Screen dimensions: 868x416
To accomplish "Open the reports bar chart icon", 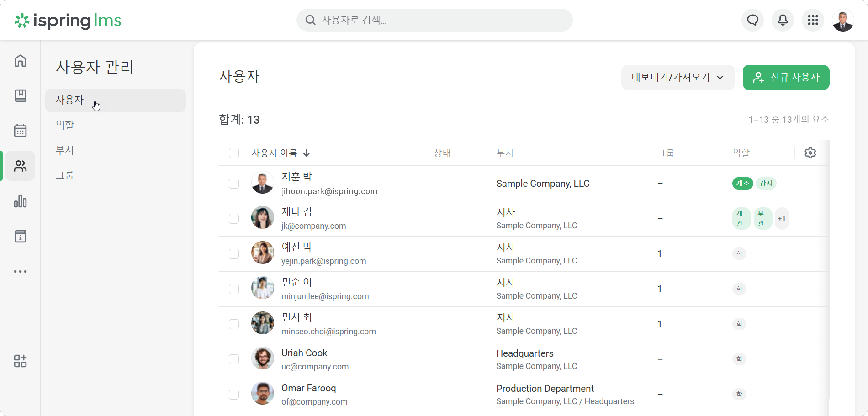I will click(20, 201).
